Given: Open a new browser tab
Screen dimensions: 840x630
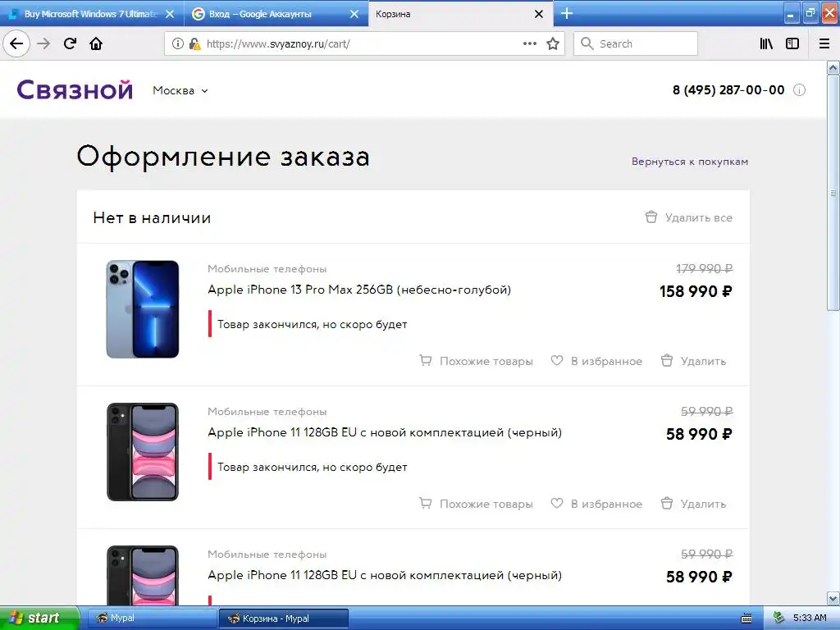Looking at the screenshot, I should (x=567, y=13).
